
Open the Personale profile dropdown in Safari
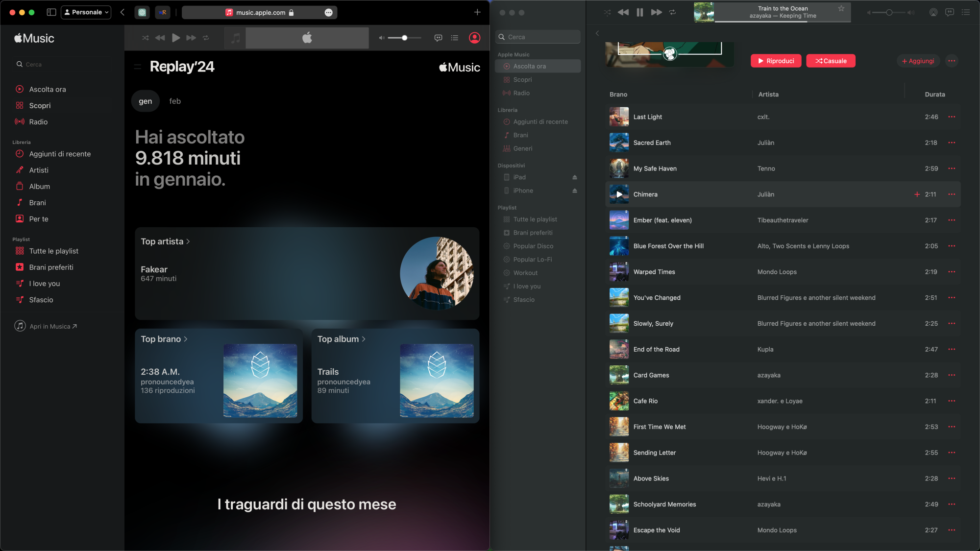pos(86,12)
